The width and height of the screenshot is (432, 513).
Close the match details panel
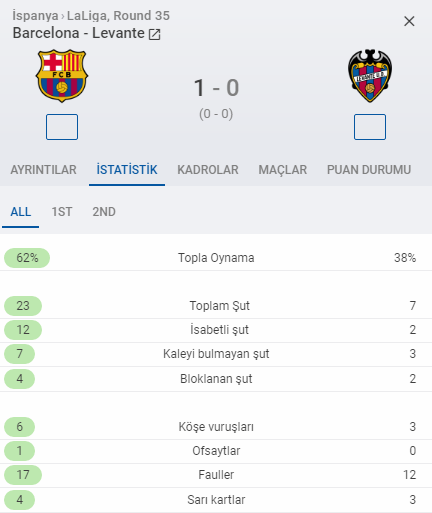click(x=409, y=21)
